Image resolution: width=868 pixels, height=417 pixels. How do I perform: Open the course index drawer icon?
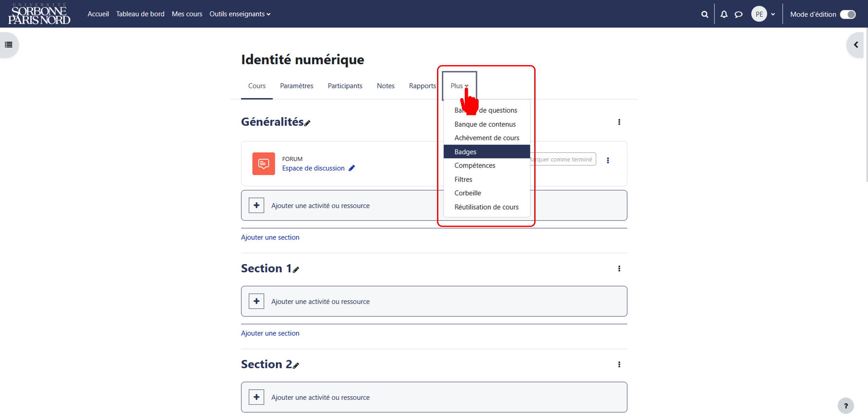(x=9, y=45)
